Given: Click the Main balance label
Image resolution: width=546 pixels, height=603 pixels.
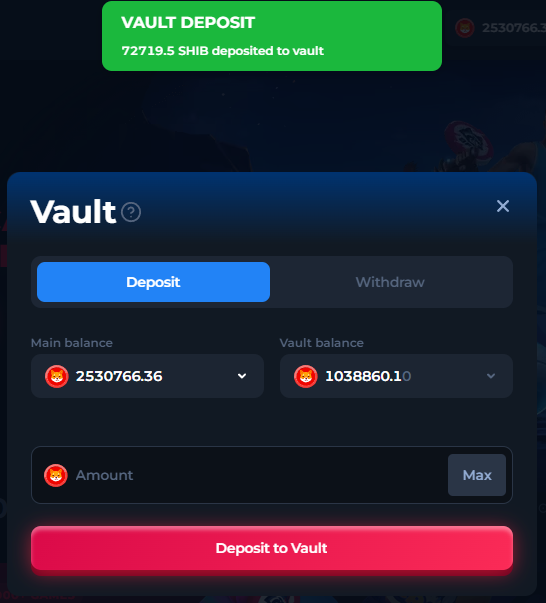Looking at the screenshot, I should tap(72, 343).
